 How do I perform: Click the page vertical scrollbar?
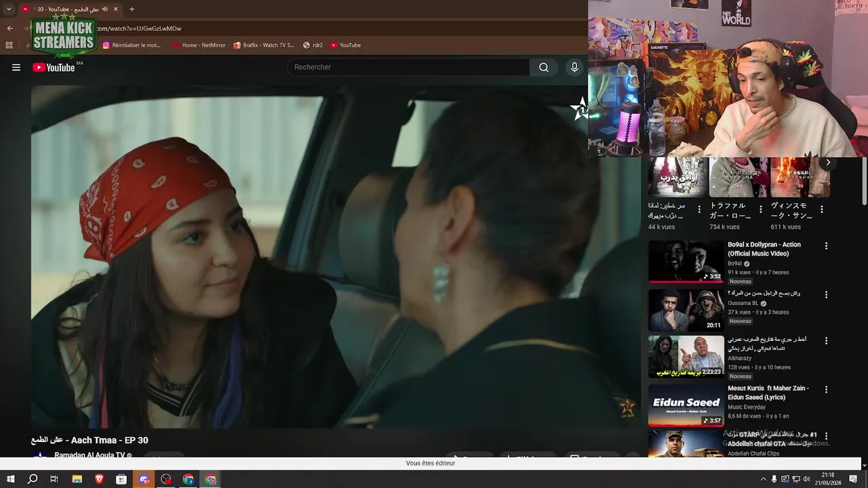[x=864, y=182]
